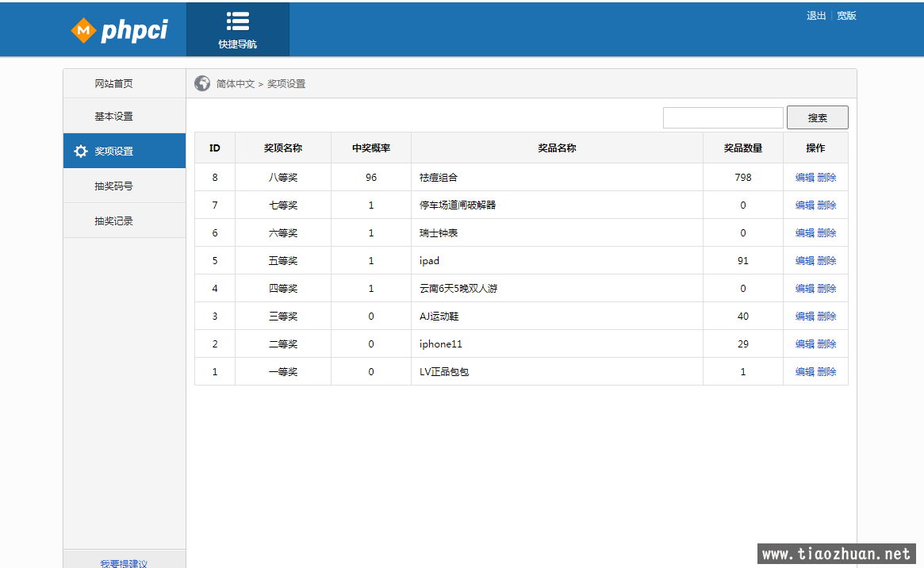924x568 pixels.
Task: Click the ID column header
Action: (x=214, y=148)
